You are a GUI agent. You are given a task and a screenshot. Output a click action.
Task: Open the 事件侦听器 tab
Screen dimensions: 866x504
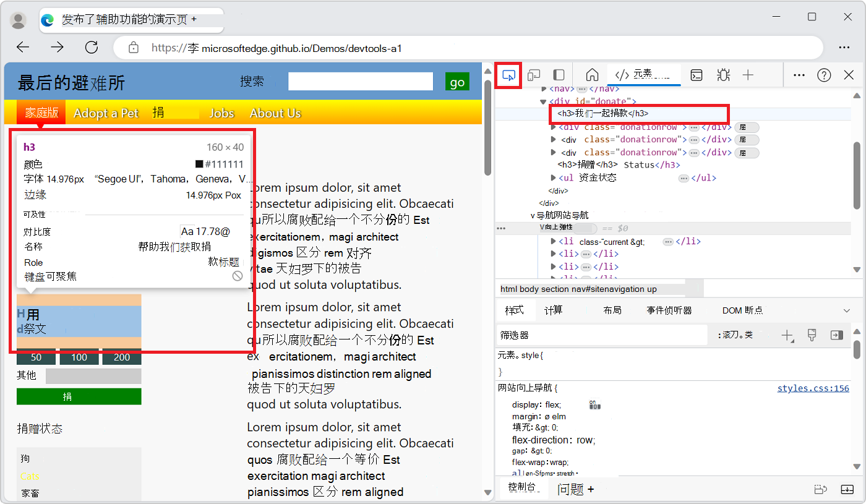[669, 310]
